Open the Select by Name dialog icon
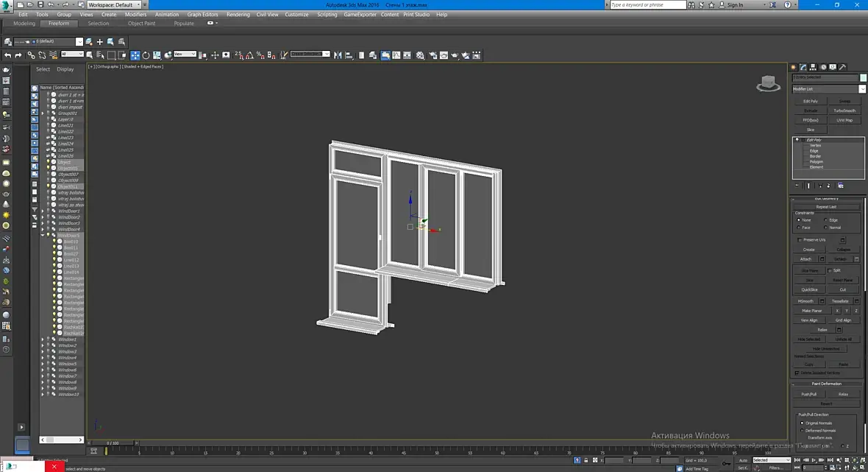Screen dimensions: 868x472 (x=100, y=55)
